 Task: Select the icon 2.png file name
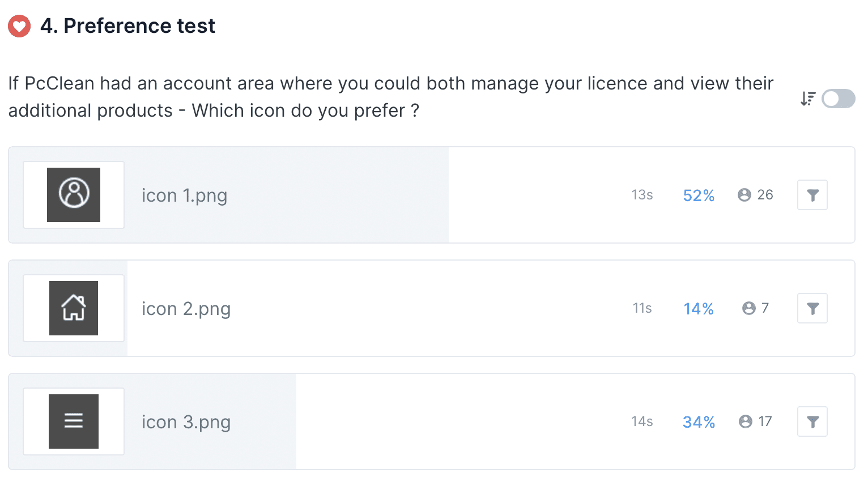(186, 309)
